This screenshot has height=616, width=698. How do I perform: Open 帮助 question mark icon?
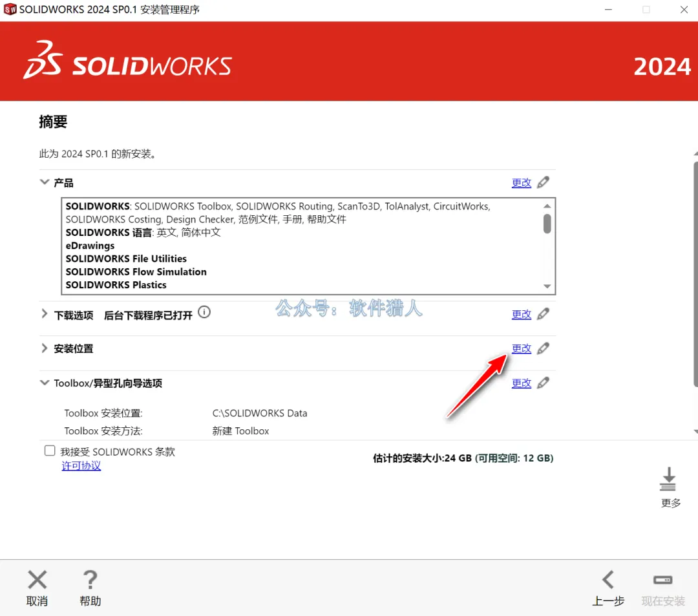(90, 580)
